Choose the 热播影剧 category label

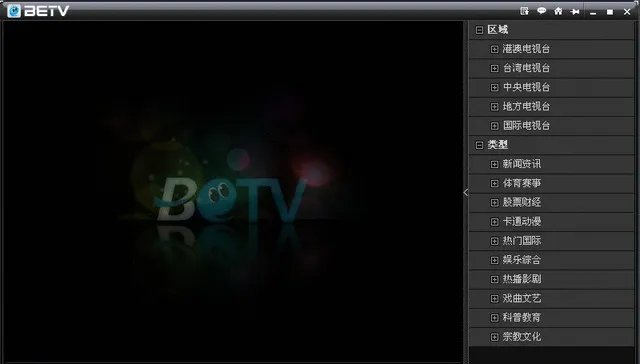click(x=522, y=279)
